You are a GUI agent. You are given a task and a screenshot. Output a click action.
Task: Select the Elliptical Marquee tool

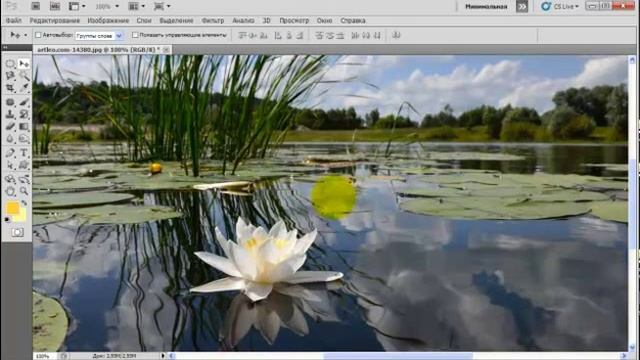coord(10,64)
